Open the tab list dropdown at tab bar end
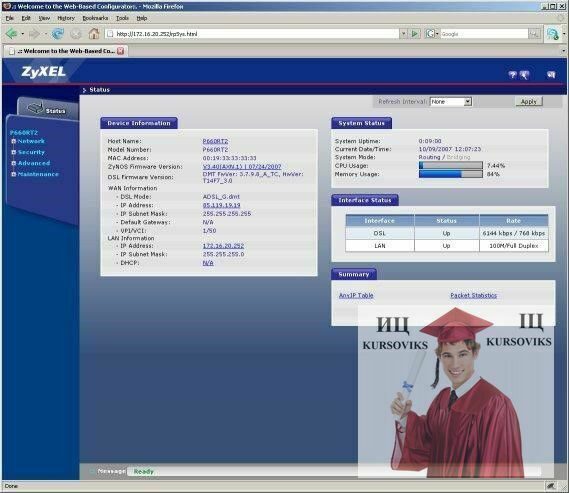The image size is (569, 493). coord(564,51)
